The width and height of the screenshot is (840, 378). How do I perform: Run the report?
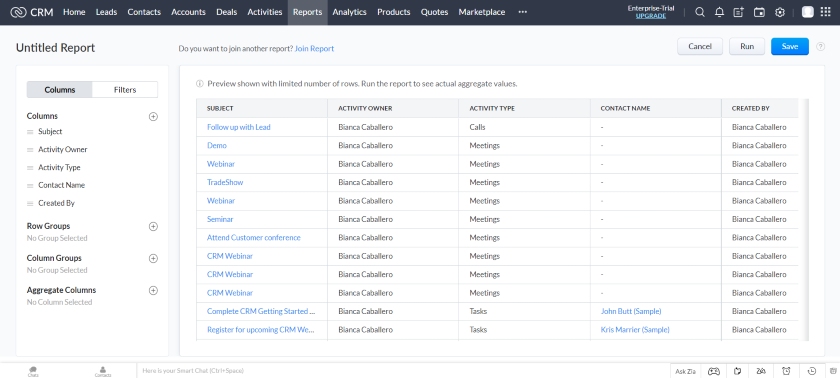tap(747, 47)
